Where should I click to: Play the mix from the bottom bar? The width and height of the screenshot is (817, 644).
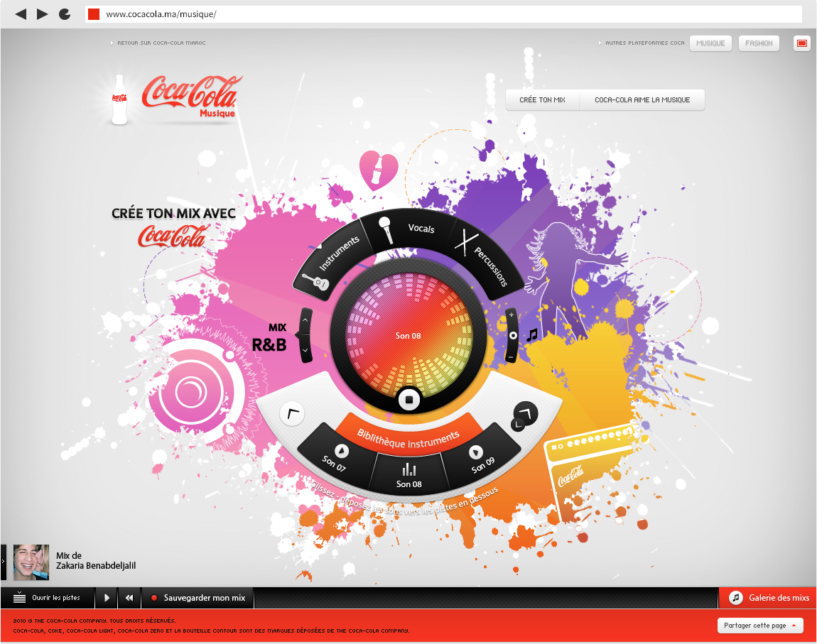(107, 598)
